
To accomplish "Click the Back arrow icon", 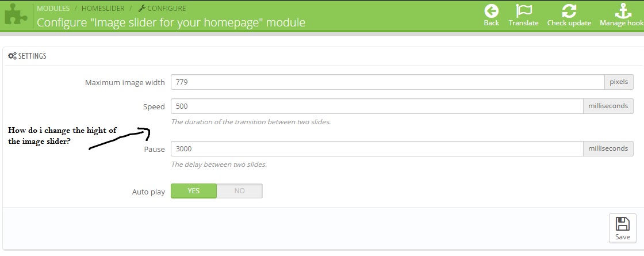I will (x=491, y=12).
